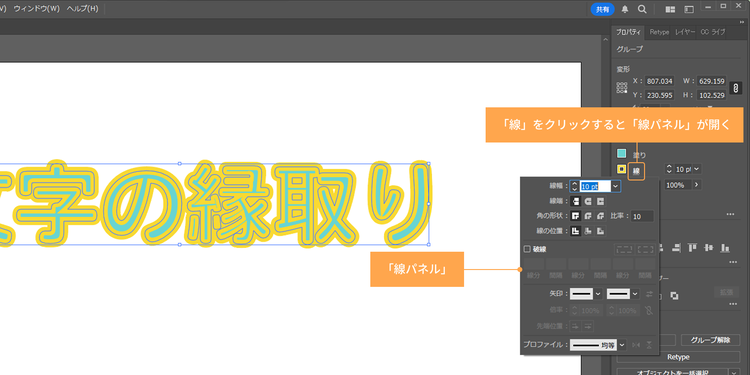
Task: Choose the round join corner shape
Action: click(x=588, y=216)
